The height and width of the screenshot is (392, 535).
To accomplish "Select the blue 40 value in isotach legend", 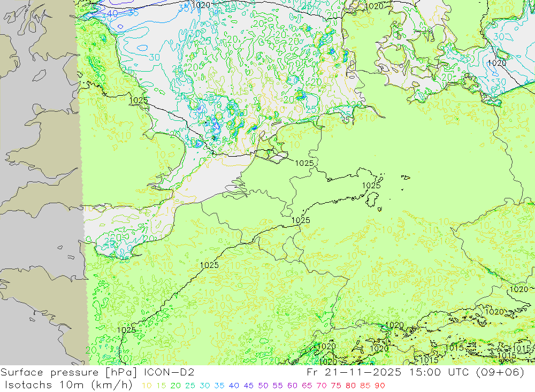I will (x=234, y=386).
